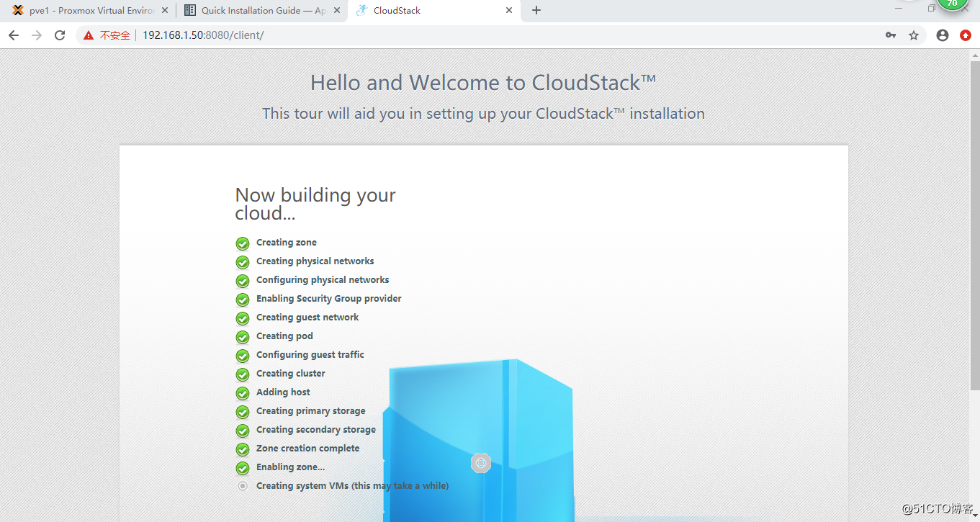Click the round lock on the blue box
The image size is (980, 522).
tap(481, 463)
